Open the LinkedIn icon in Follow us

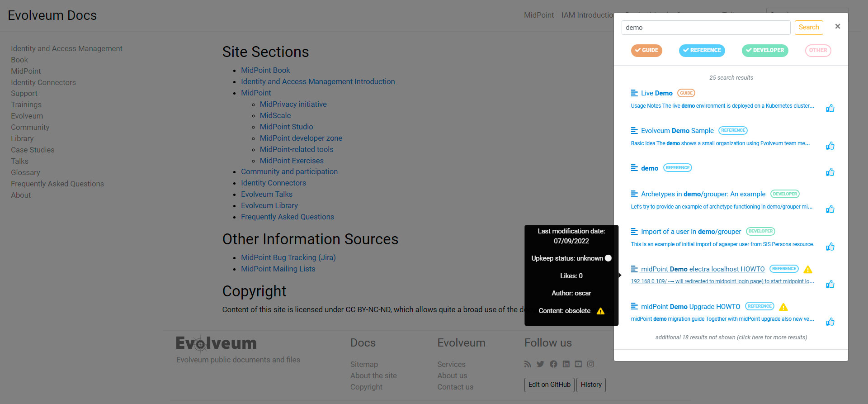pos(566,364)
